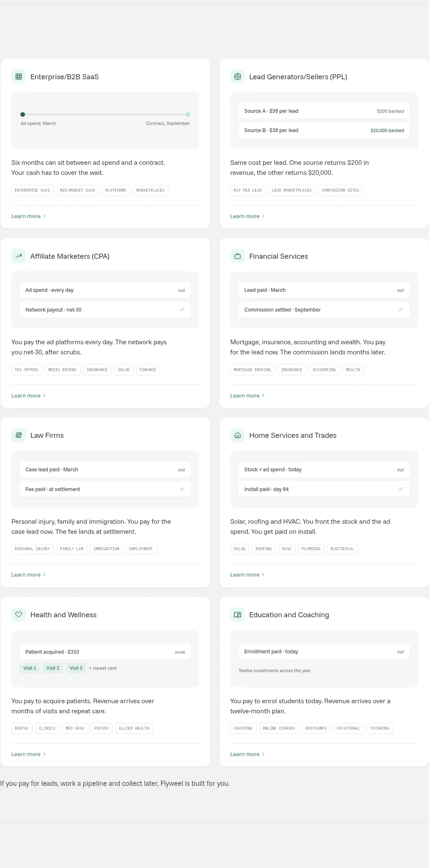The width and height of the screenshot is (429, 868).
Task: Click the MARKETPLACES tag
Action: [x=151, y=190]
